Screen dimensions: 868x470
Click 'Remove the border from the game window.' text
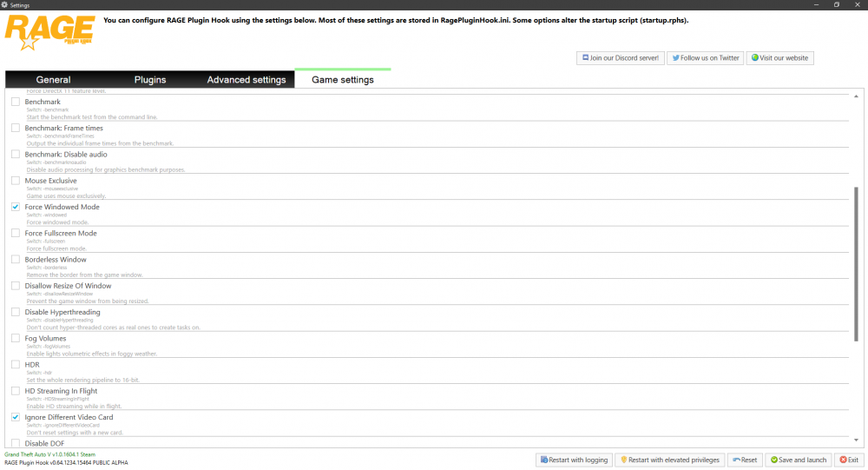(x=85, y=275)
